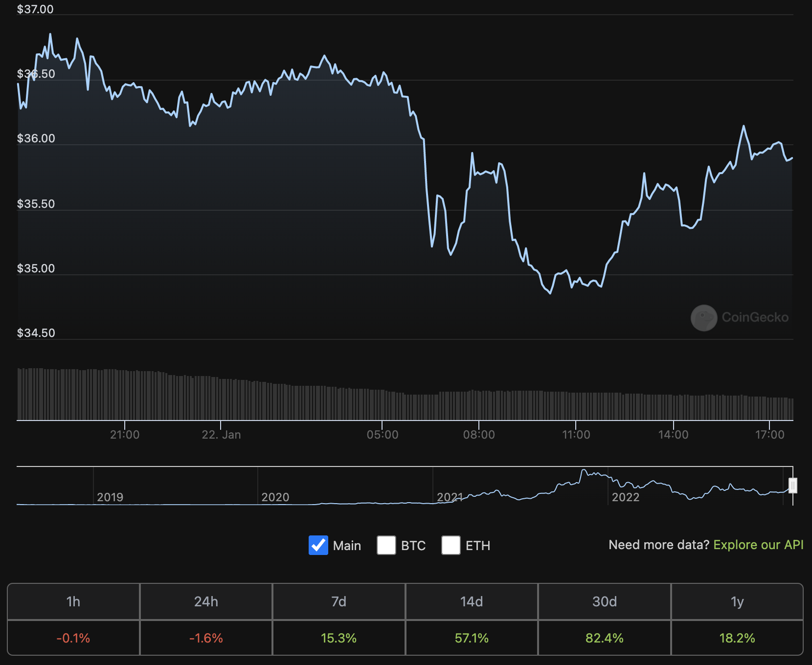Click the 2022 label in the minimap
Screen dimensions: 812x665
click(x=627, y=497)
